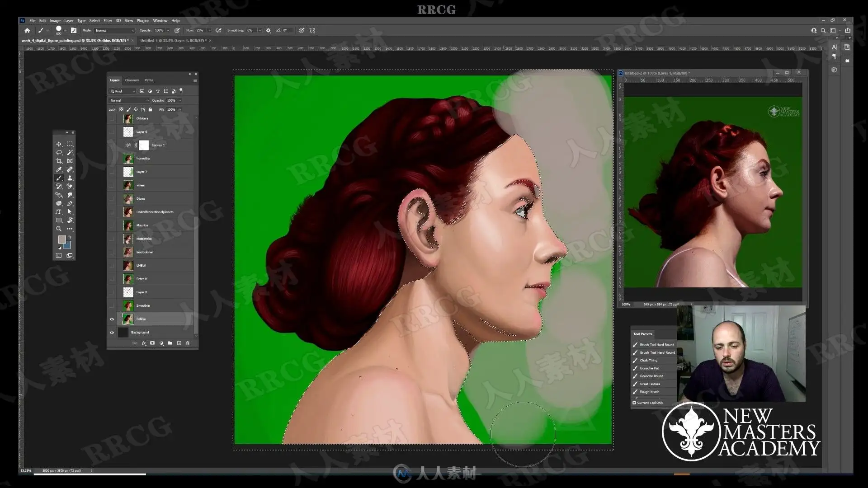
Task: Open the brush preset picker arrow
Action: pos(66,30)
